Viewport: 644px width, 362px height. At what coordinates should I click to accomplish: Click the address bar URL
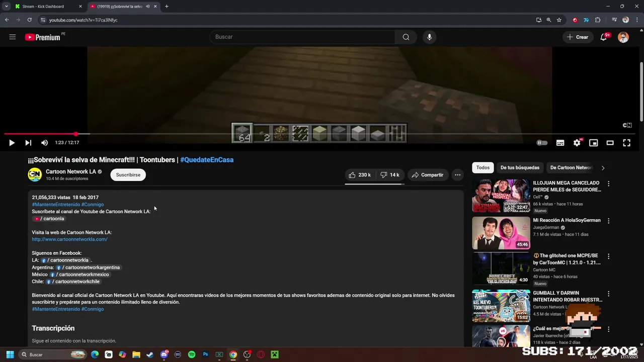[x=83, y=20]
